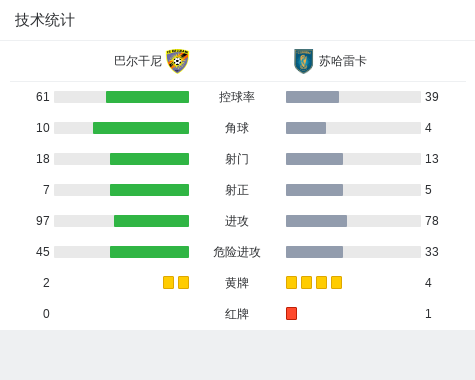Click the 红牌 stat label
The image size is (475, 380).
237,314
